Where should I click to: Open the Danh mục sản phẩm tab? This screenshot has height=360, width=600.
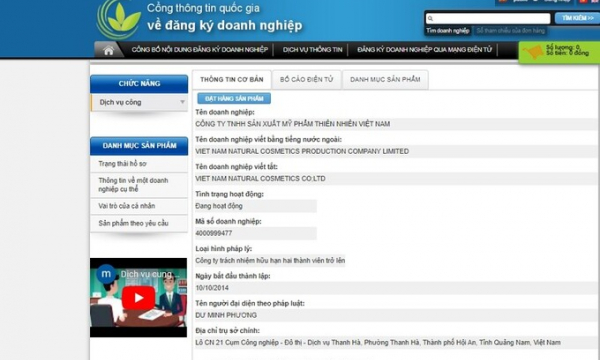(385, 80)
